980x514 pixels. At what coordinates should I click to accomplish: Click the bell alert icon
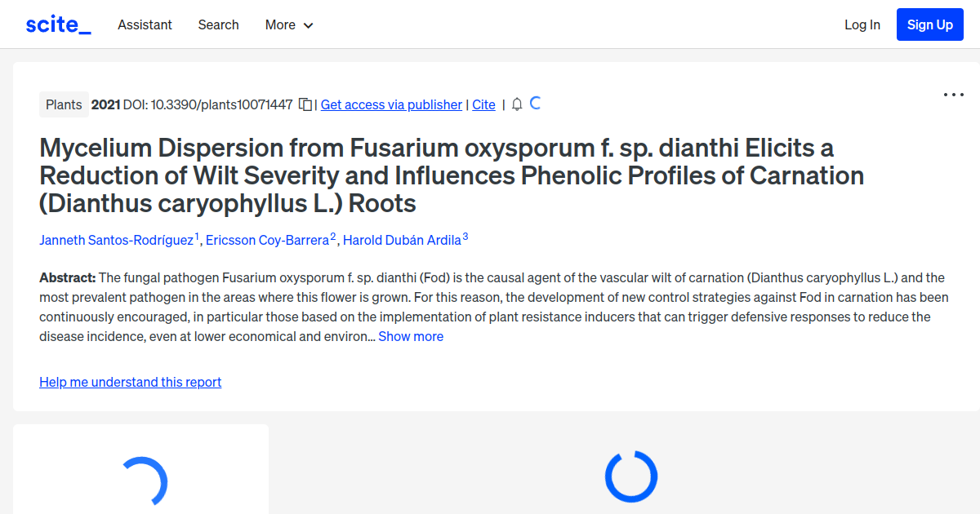517,104
